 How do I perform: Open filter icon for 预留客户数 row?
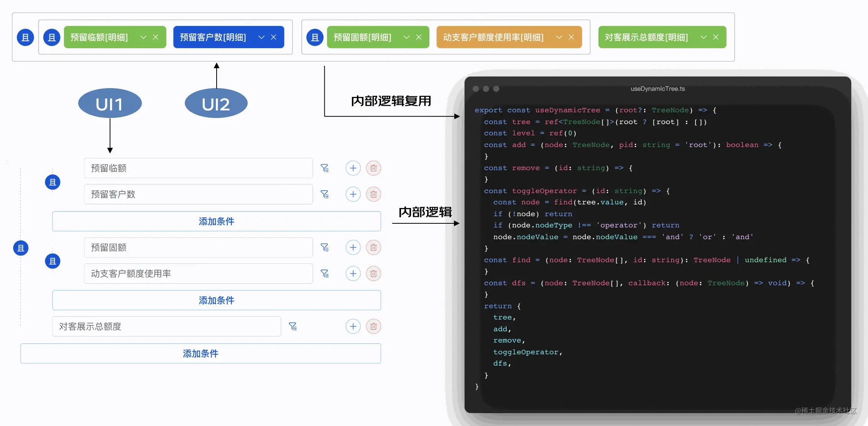325,194
